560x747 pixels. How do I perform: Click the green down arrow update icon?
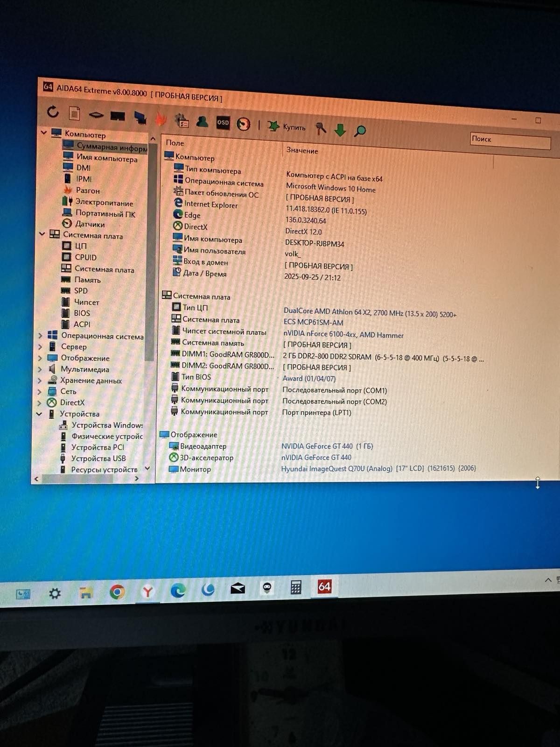pyautogui.click(x=340, y=130)
